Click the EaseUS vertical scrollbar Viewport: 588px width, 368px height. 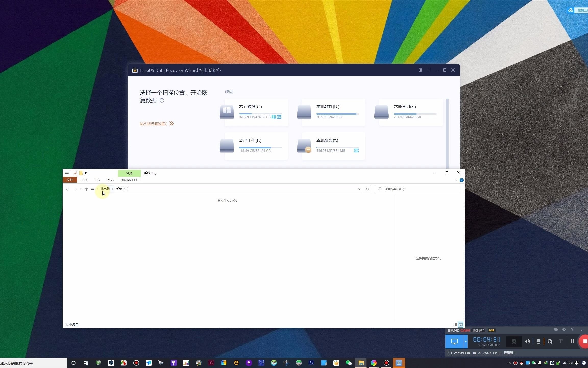(447, 133)
